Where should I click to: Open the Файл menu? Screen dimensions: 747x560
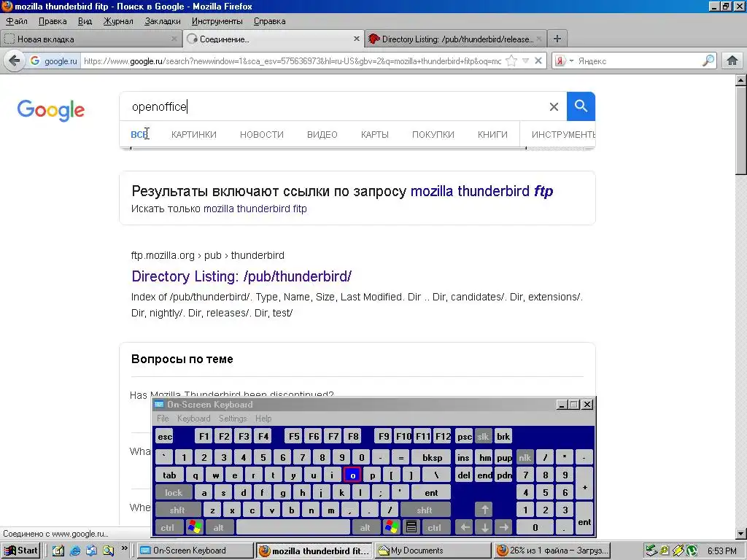click(x=17, y=21)
